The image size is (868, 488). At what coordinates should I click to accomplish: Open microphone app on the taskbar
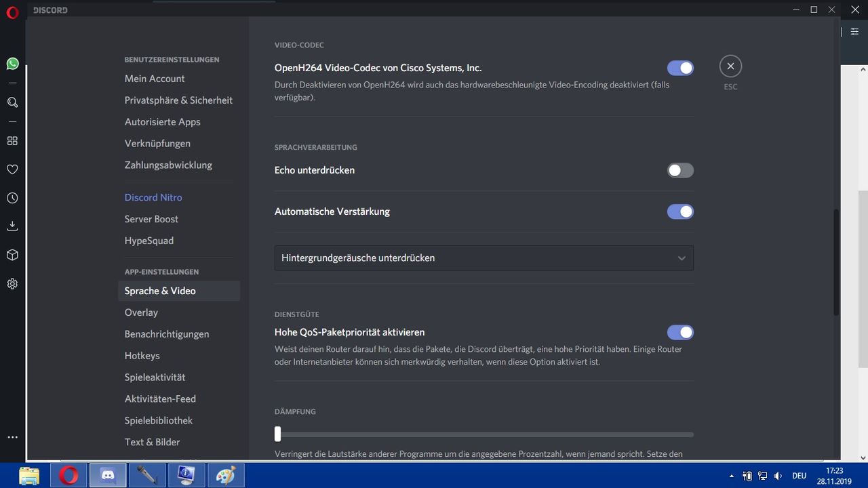[x=146, y=475]
